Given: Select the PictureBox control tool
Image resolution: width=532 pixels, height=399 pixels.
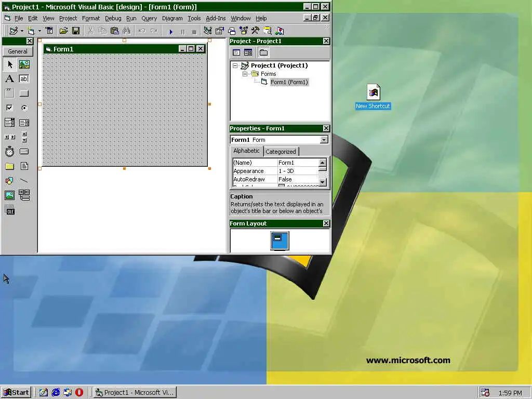Looking at the screenshot, I should coord(24,64).
